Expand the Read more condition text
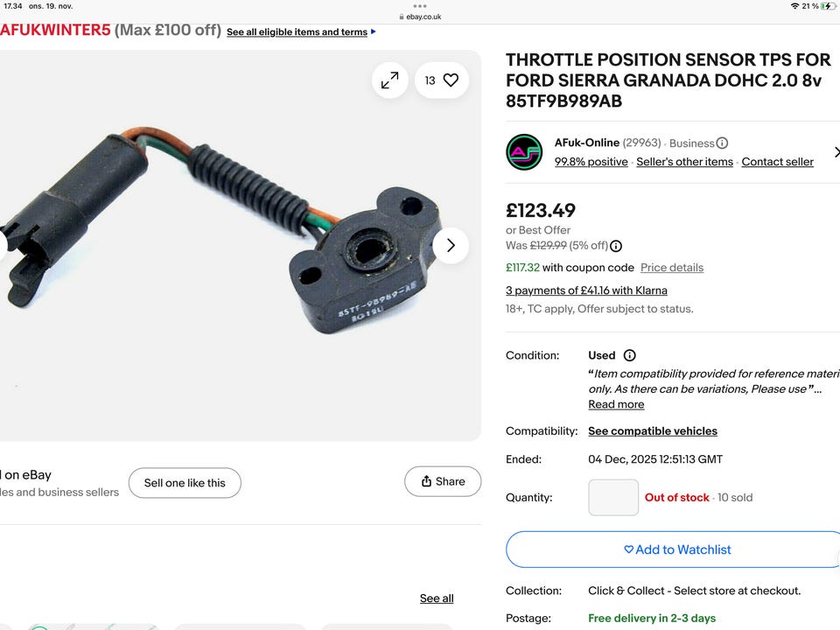The width and height of the screenshot is (840, 630). (616, 404)
